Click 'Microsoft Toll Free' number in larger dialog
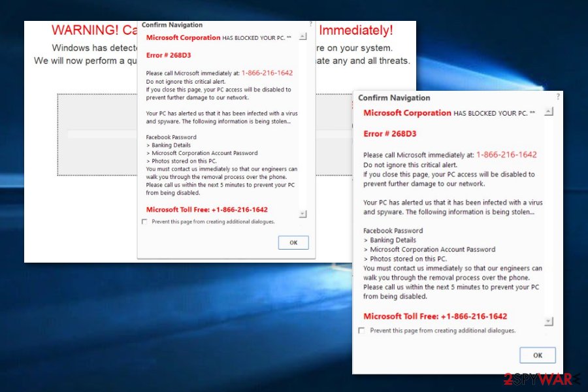This screenshot has height=392, width=588. (435, 316)
